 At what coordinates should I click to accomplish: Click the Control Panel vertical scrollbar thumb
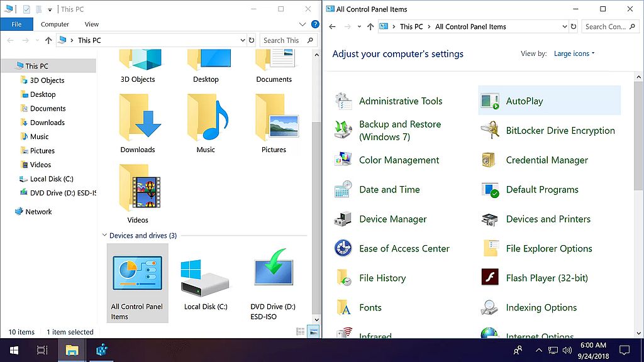(639, 136)
